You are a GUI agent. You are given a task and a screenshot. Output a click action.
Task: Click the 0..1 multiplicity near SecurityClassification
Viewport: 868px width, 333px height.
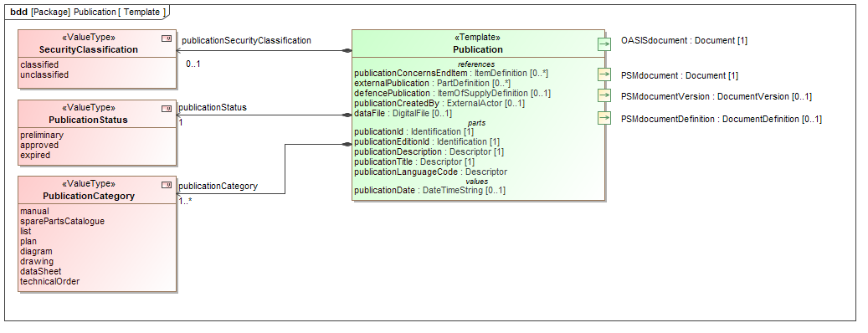[193, 64]
